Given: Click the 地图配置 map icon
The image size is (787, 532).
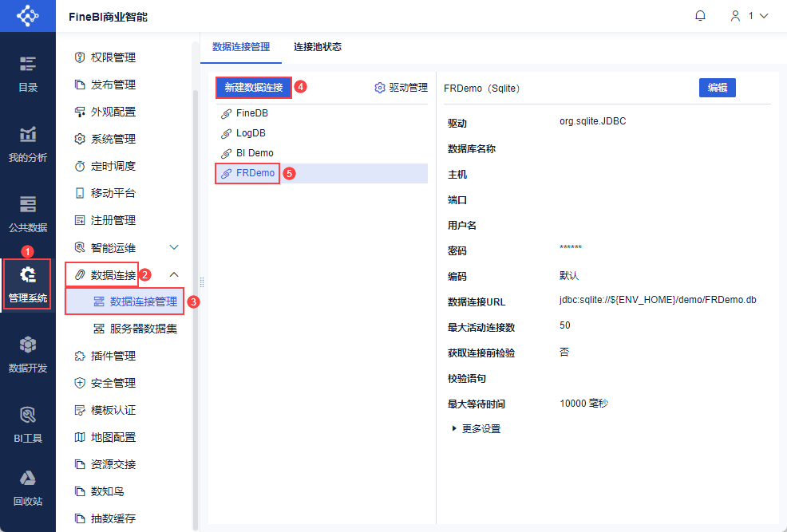Looking at the screenshot, I should [79, 437].
